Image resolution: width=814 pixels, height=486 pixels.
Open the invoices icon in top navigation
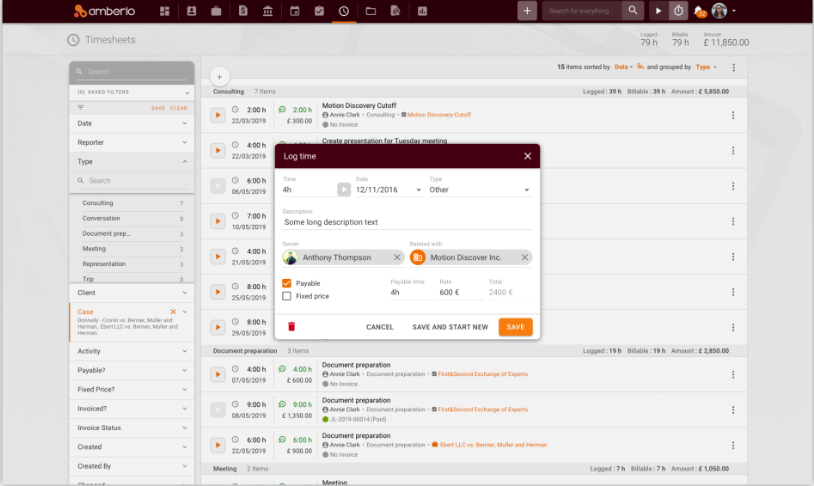pyautogui.click(x=243, y=11)
